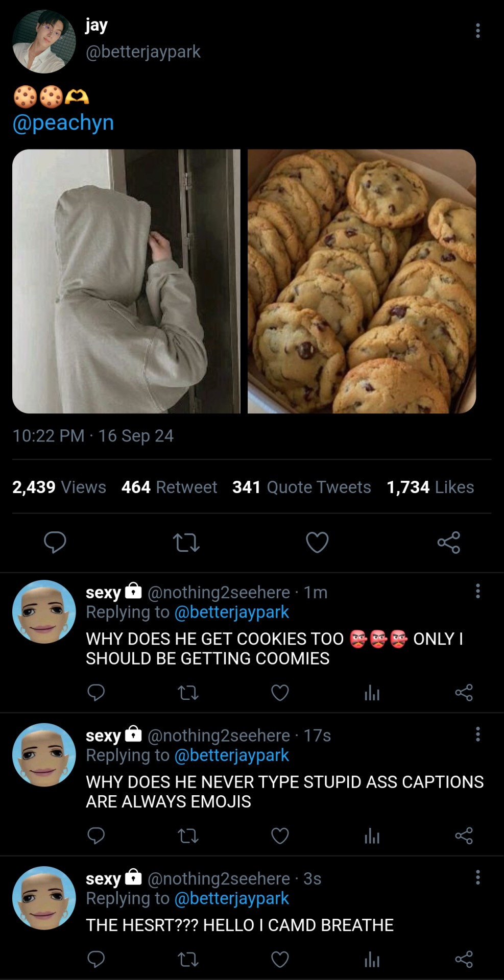Open more options on the 1m reply

click(477, 591)
